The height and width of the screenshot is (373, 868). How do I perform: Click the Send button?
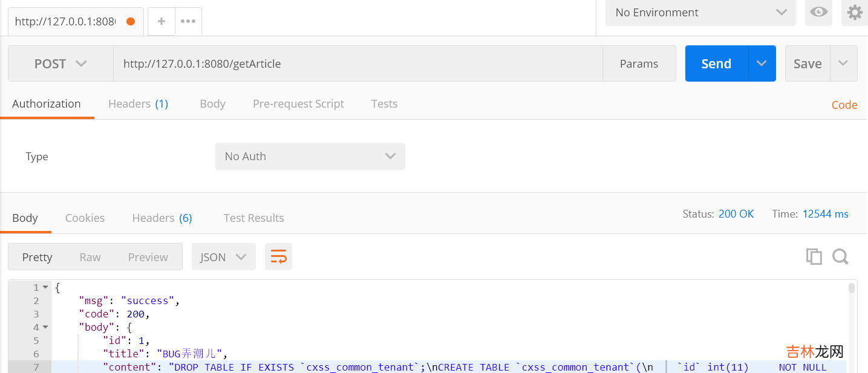716,63
